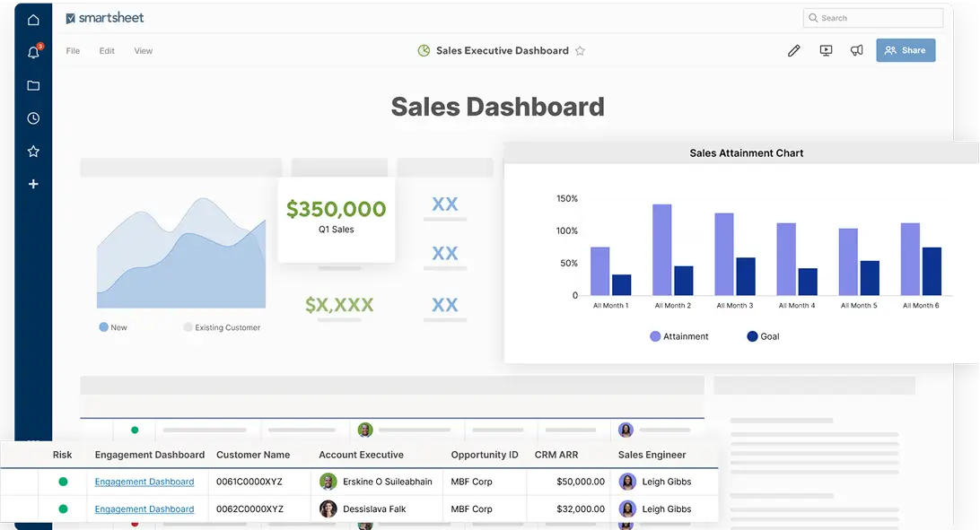Click the Risk column header

tap(63, 455)
